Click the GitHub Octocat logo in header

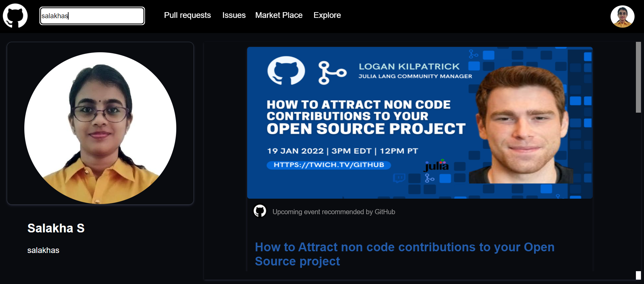tap(15, 16)
